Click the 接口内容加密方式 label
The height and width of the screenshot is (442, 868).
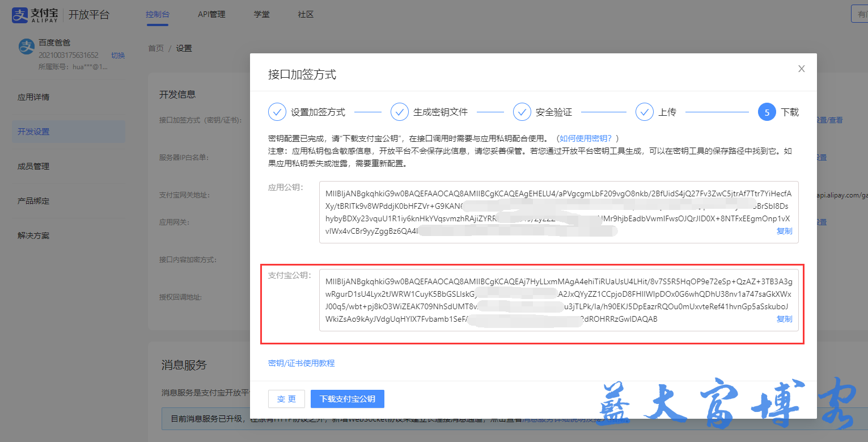[x=188, y=260]
